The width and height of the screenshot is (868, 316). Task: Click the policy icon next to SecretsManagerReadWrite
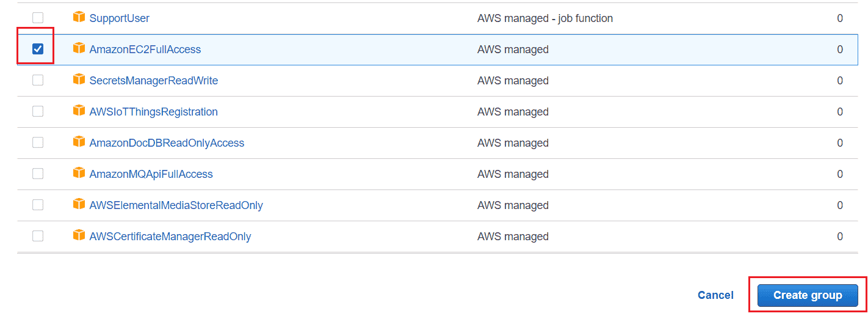79,79
